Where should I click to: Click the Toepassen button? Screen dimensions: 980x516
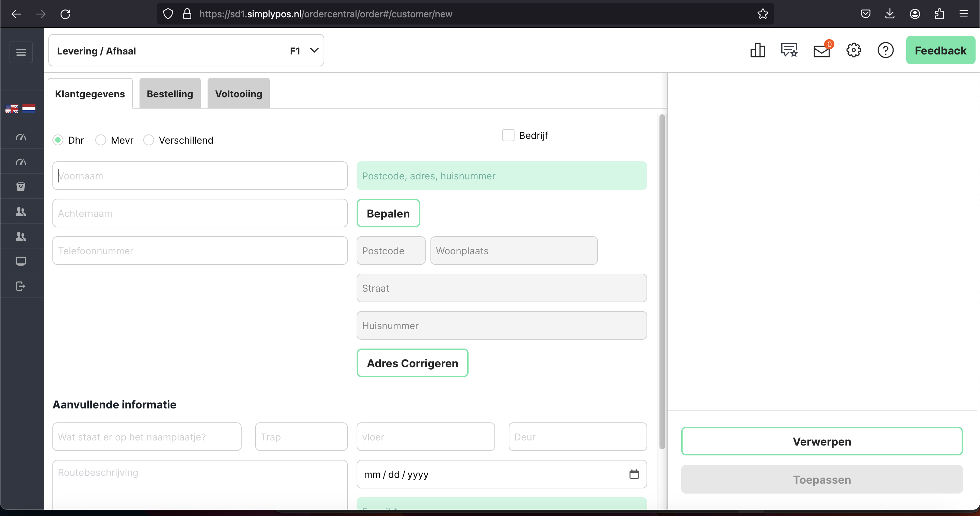point(822,480)
